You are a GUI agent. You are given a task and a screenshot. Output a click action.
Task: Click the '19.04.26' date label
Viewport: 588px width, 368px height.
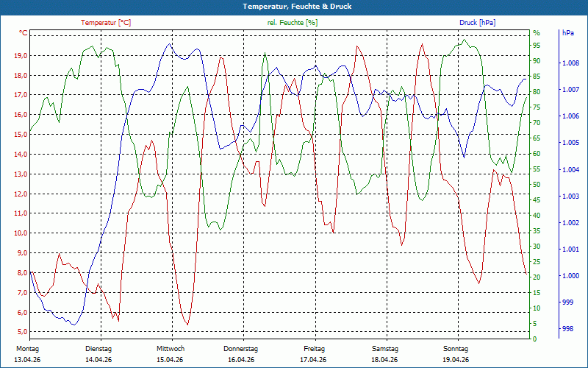click(456, 360)
